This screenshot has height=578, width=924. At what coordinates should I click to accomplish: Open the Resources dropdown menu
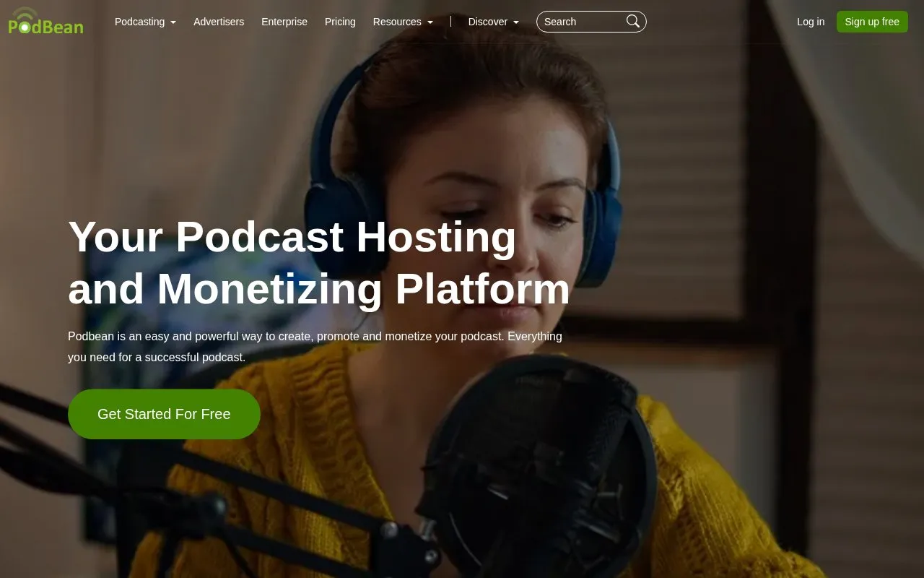[403, 22]
